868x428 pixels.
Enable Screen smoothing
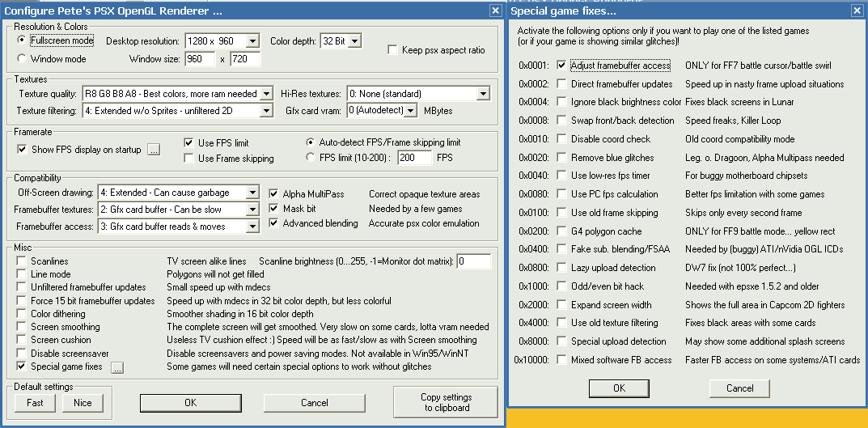click(22, 327)
